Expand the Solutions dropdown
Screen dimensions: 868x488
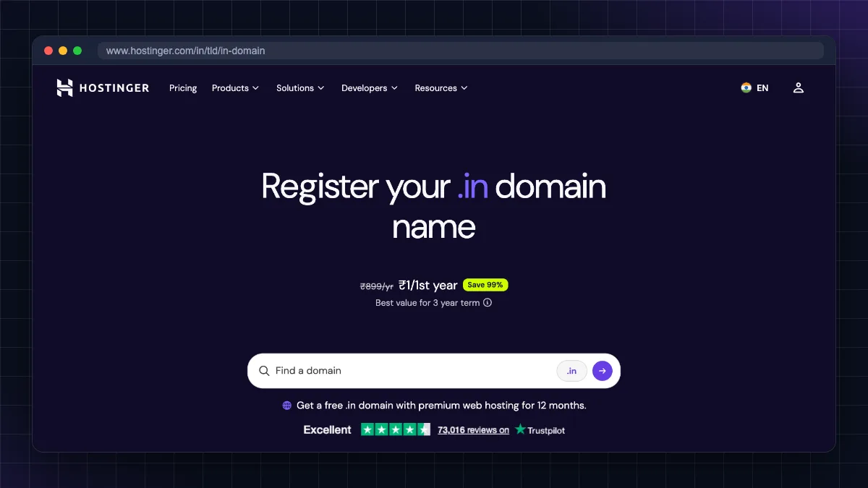coord(300,88)
